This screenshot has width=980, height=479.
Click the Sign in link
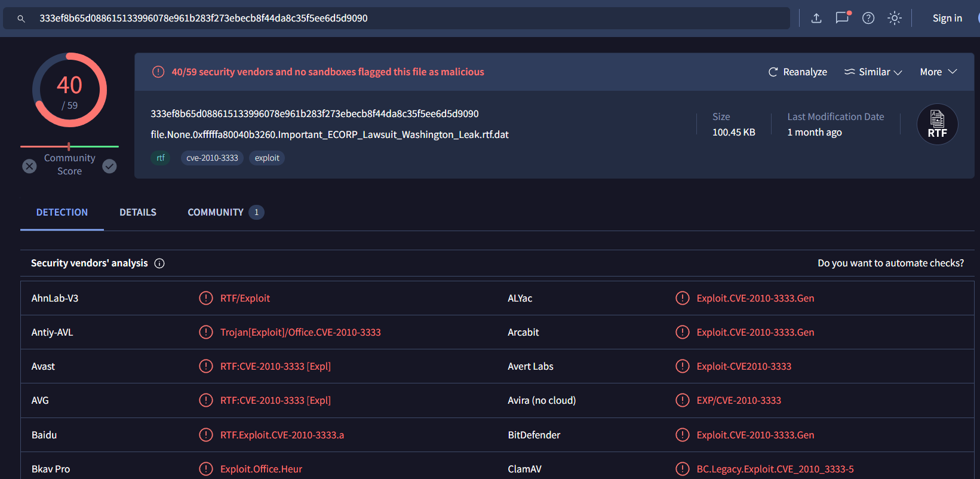tap(947, 18)
